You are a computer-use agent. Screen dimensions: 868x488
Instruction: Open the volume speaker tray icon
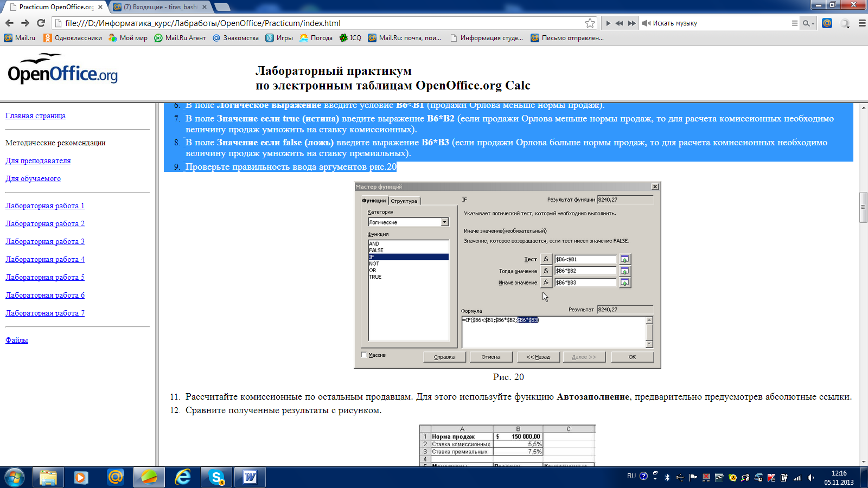click(x=810, y=478)
